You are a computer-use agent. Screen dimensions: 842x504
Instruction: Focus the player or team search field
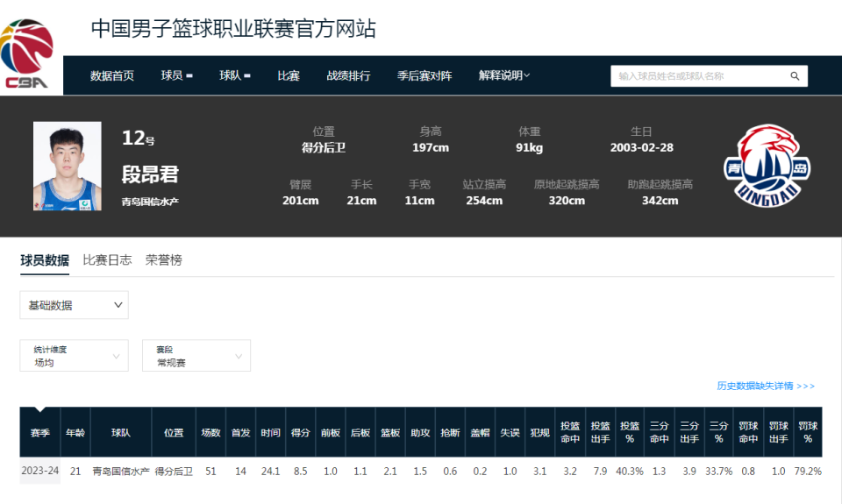(709, 76)
